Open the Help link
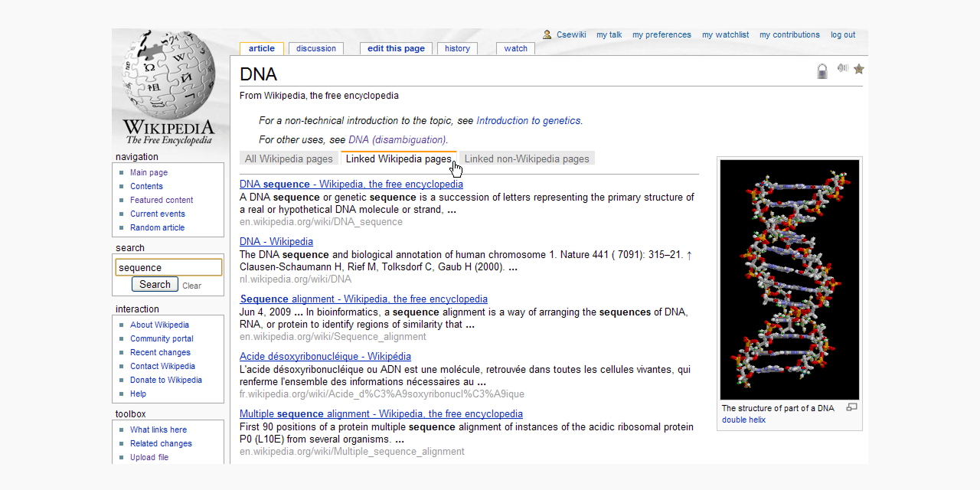 138,394
